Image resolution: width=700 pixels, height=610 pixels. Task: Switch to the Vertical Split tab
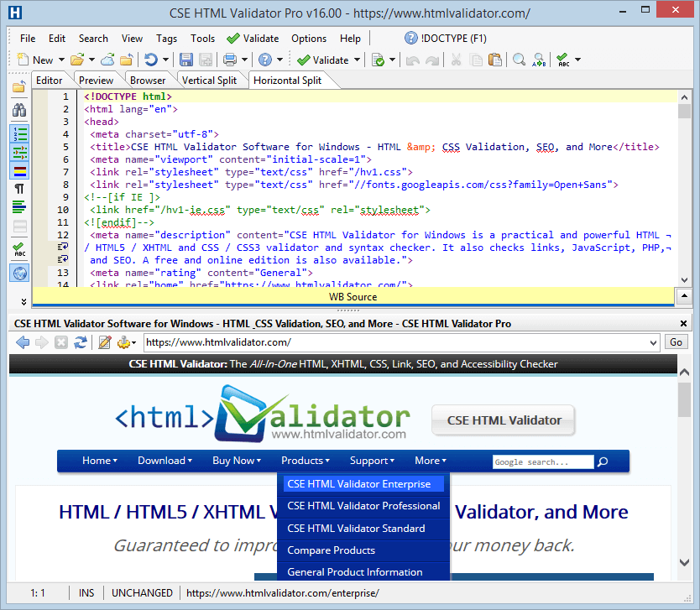click(209, 81)
